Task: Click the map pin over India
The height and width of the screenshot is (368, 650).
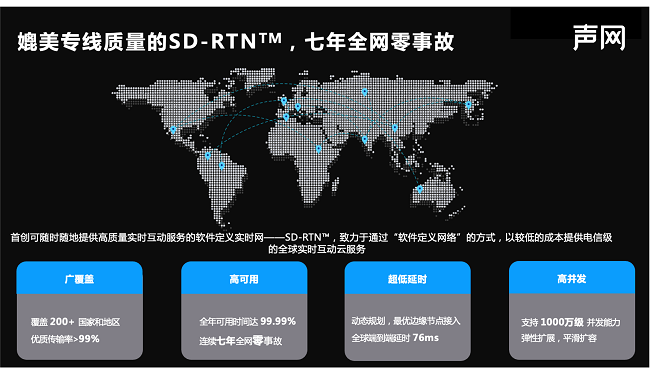Action: tap(364, 140)
